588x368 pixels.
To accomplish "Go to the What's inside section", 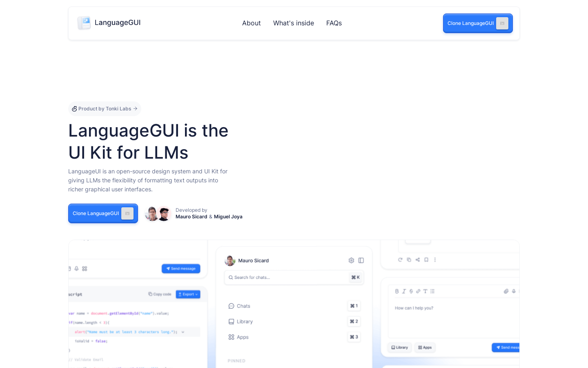I will pyautogui.click(x=294, y=23).
